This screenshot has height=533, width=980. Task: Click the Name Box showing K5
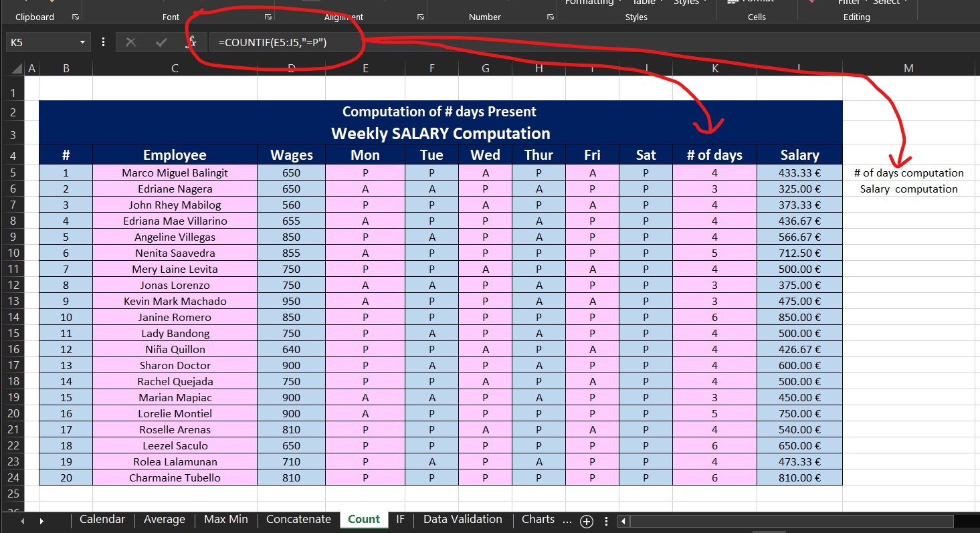(41, 42)
